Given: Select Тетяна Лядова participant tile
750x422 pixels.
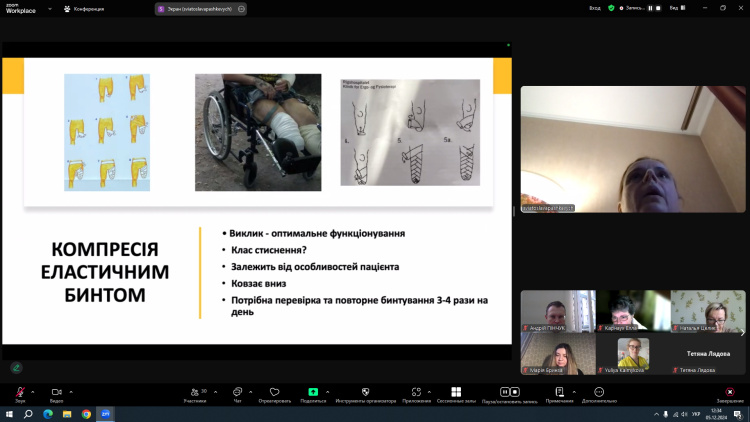Looking at the screenshot, I should [x=708, y=354].
